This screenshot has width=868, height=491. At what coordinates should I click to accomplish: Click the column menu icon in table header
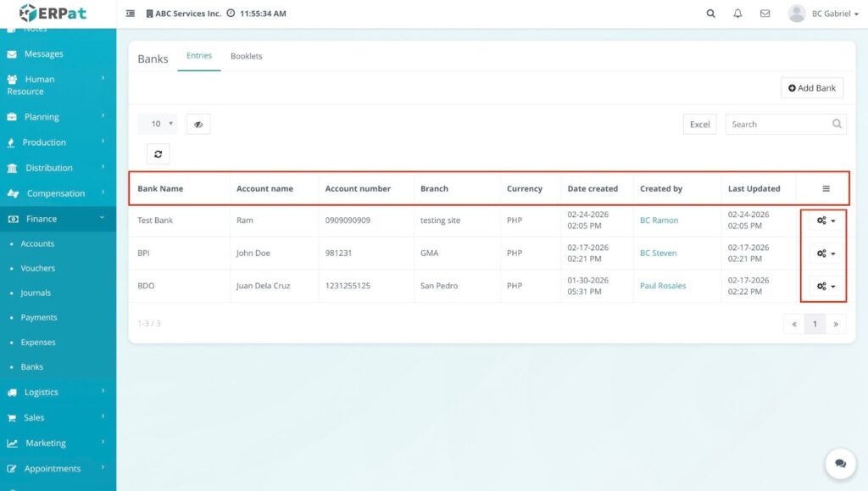tap(826, 189)
